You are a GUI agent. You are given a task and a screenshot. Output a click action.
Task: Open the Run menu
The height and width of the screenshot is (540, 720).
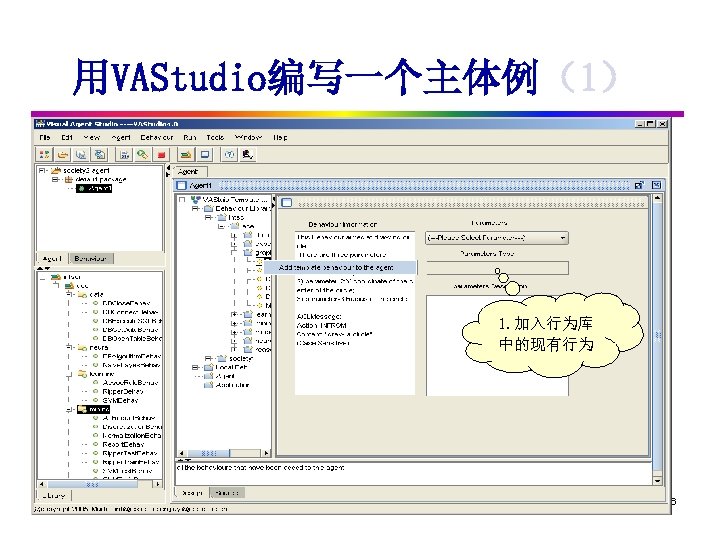click(190, 137)
